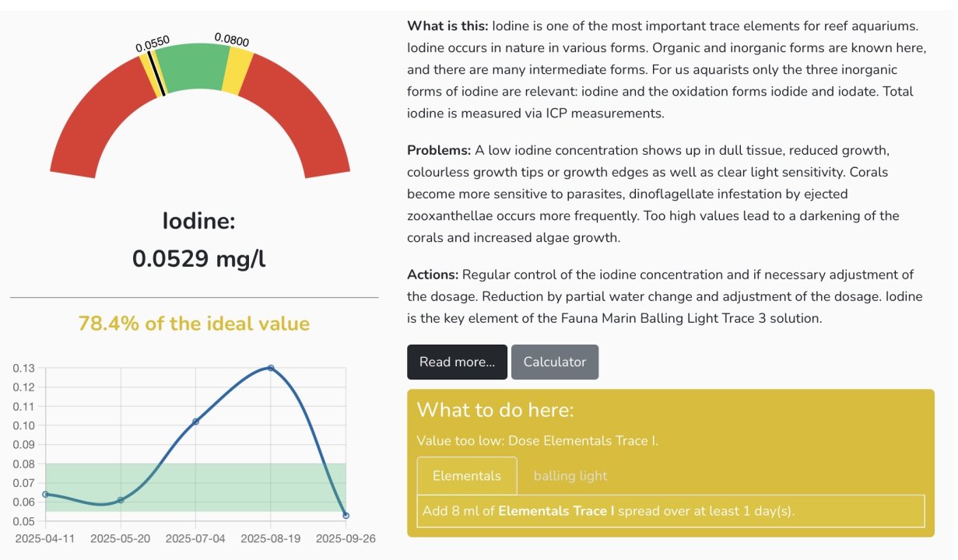Click the 0.0800 gauge label

(232, 39)
